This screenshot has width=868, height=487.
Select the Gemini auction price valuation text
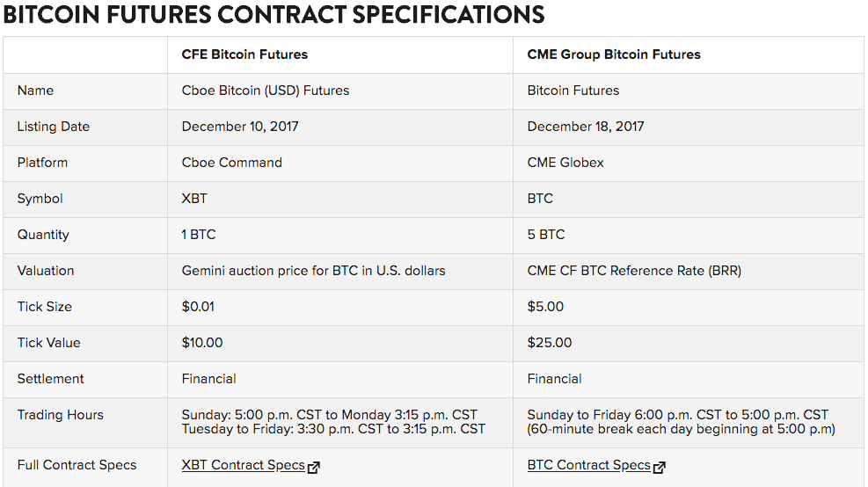(x=313, y=271)
